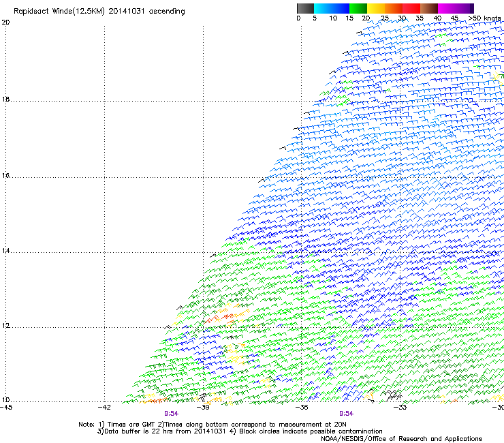Click the longitude label -36
The width and height of the screenshot is (504, 443).
pos(302,408)
